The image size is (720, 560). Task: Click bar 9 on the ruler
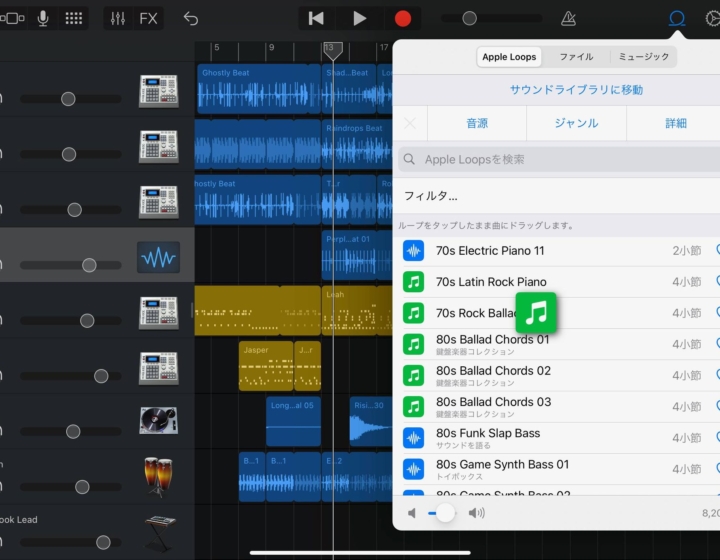[x=271, y=48]
